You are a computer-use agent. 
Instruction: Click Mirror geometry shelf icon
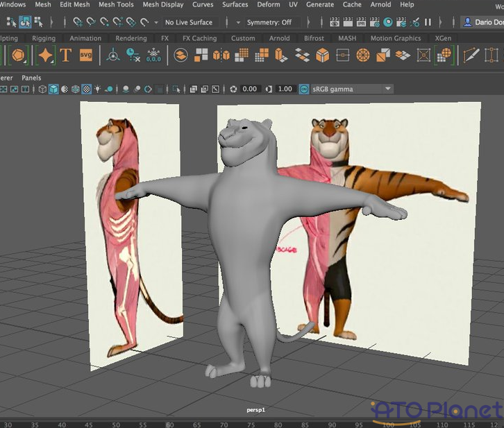click(x=221, y=55)
